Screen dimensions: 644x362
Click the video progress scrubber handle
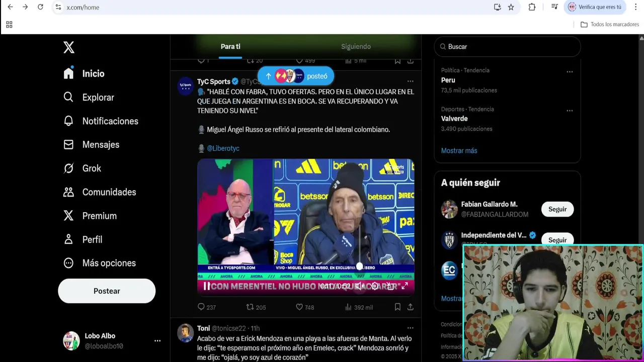[x=359, y=266]
